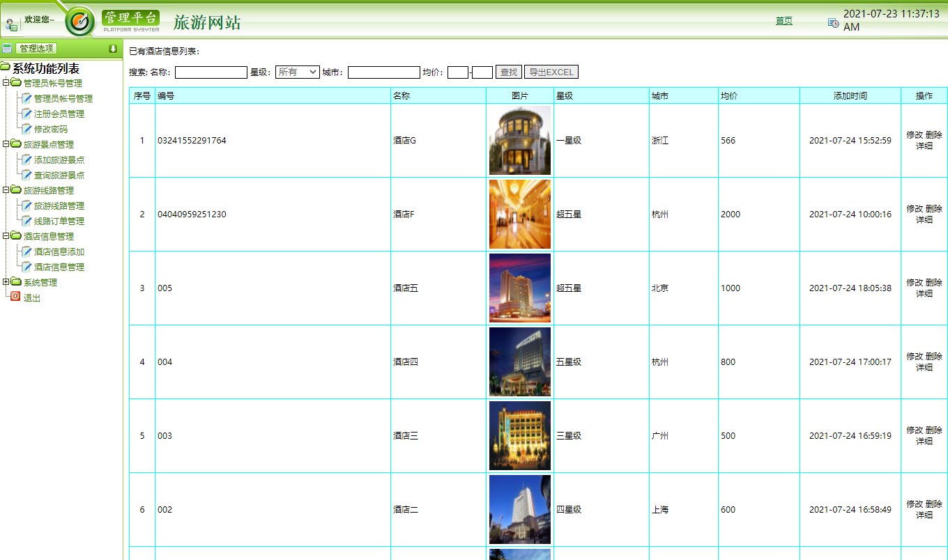Screen dimensions: 948x560
Task: Click the edit icon beside 修改密码
Action: pyautogui.click(x=27, y=127)
